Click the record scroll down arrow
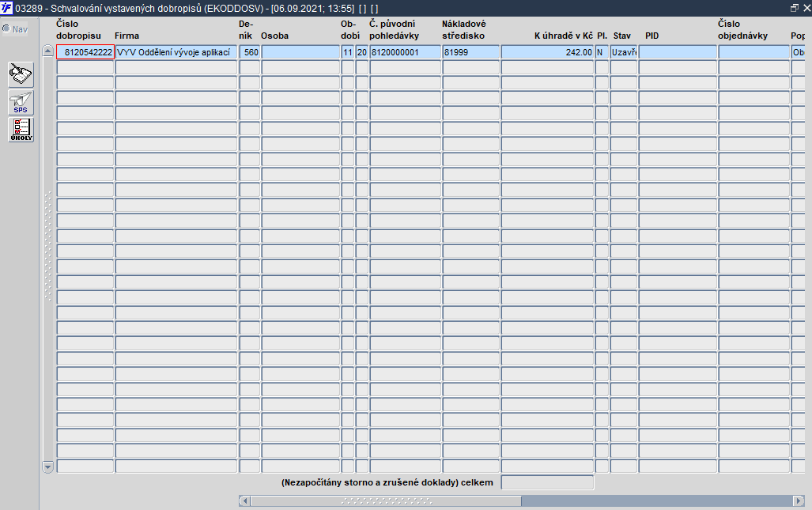Viewport: 812px width, 510px height. click(x=47, y=467)
